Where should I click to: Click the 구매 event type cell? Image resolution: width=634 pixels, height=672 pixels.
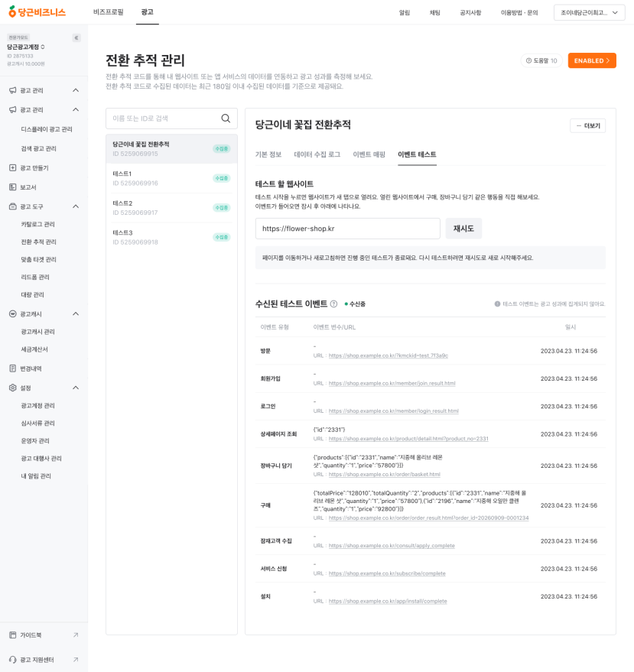tap(265, 505)
